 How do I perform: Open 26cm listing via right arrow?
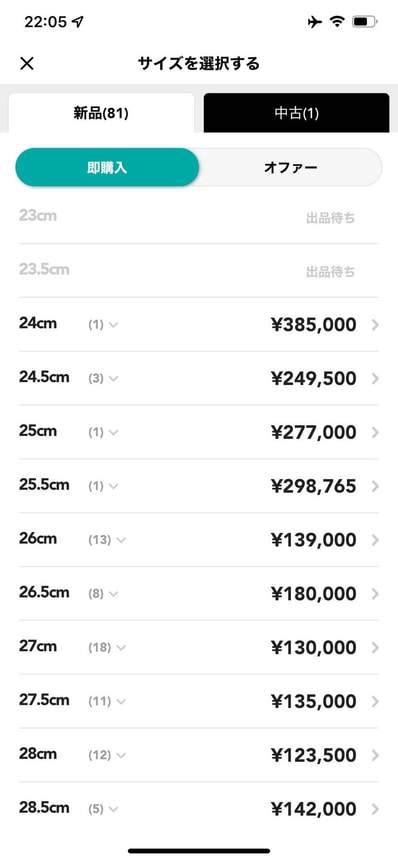[375, 540]
